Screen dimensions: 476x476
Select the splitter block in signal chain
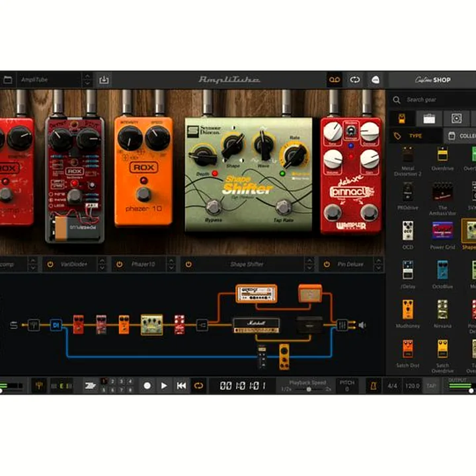[x=202, y=325]
